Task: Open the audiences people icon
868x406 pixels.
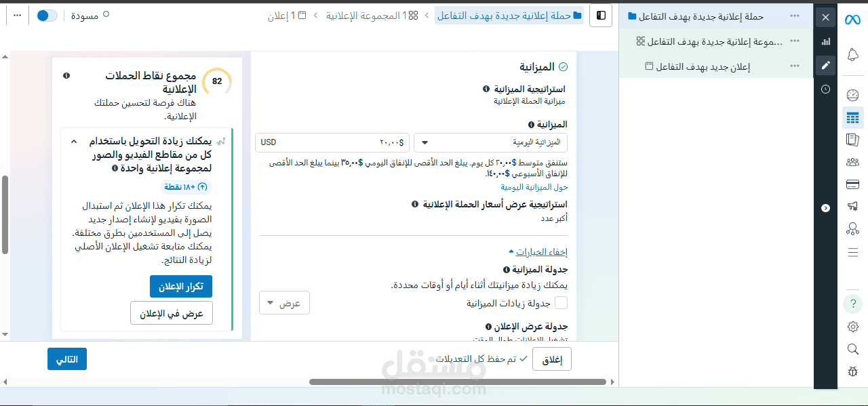Action: pyautogui.click(x=852, y=162)
